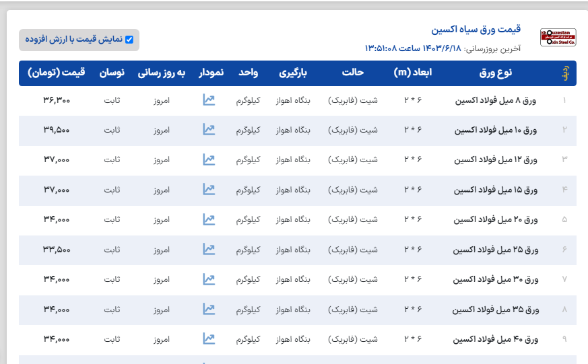Open the قیمت ورق سیاه اکسین title link
This screenshot has width=588, height=364.
point(476,30)
